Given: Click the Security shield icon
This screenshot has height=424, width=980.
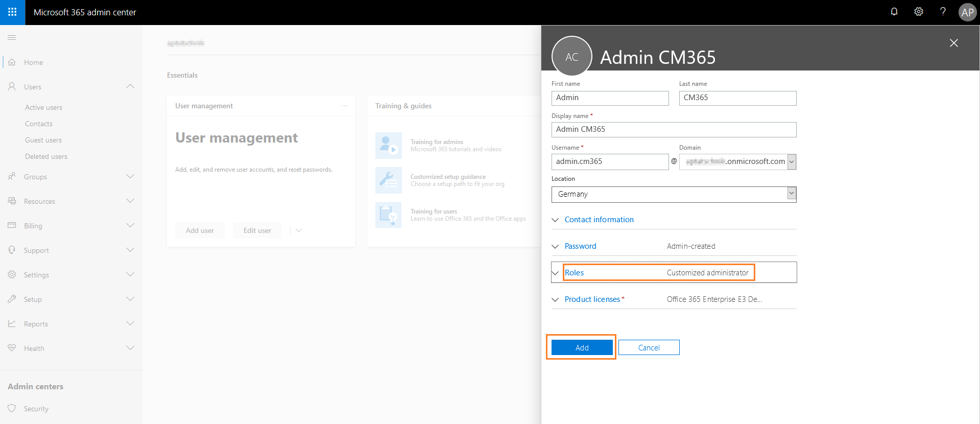Looking at the screenshot, I should [12, 408].
